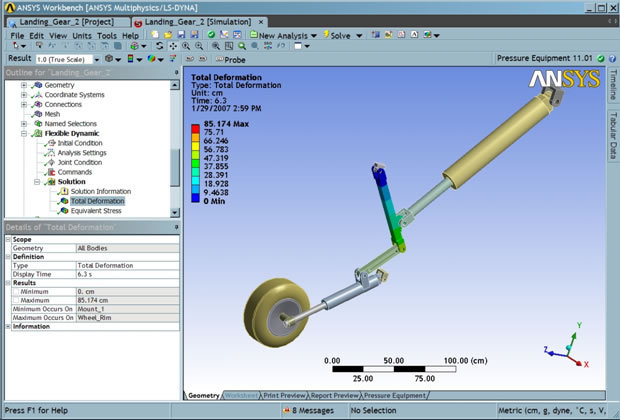Select the Equivalent Stress result icon
Screen dimensions: 620x420
pos(62,211)
